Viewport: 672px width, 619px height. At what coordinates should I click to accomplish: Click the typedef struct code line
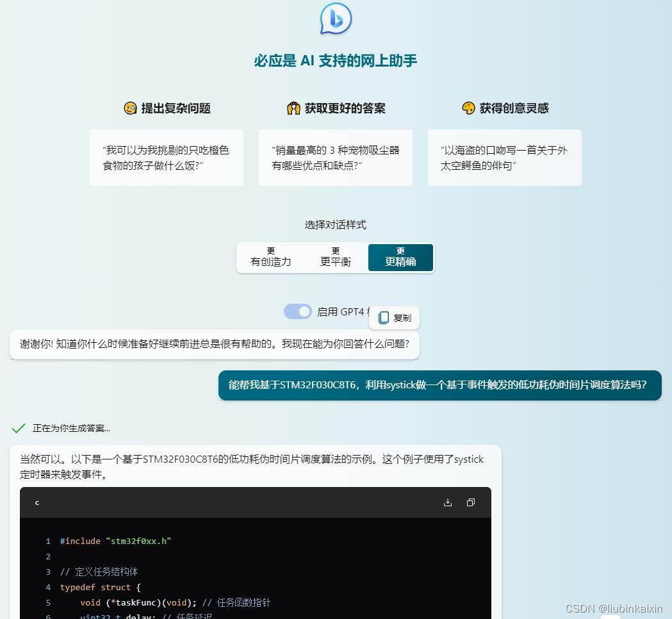click(x=101, y=587)
